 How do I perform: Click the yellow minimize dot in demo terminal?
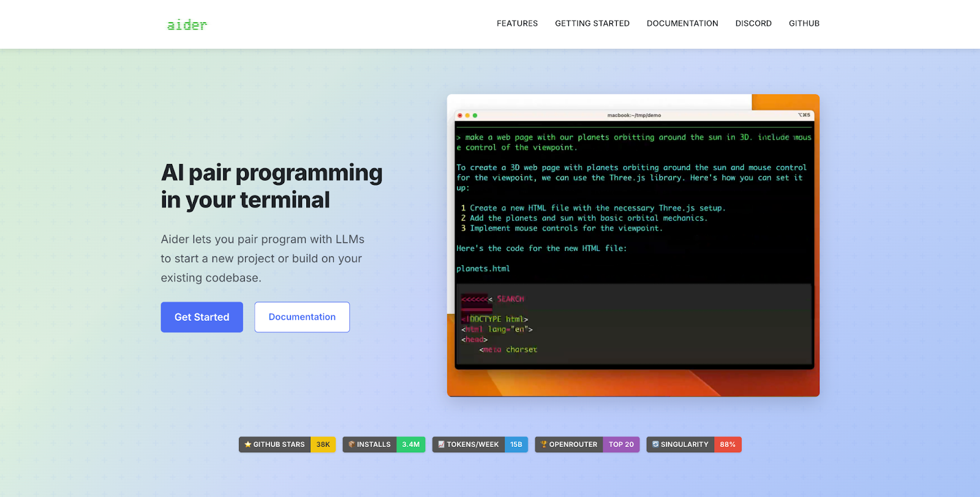pos(467,115)
